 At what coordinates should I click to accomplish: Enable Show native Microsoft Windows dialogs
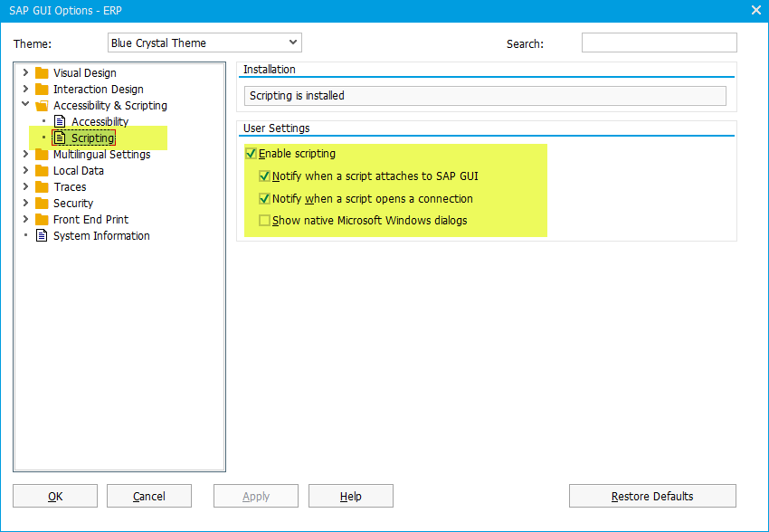[264, 221]
